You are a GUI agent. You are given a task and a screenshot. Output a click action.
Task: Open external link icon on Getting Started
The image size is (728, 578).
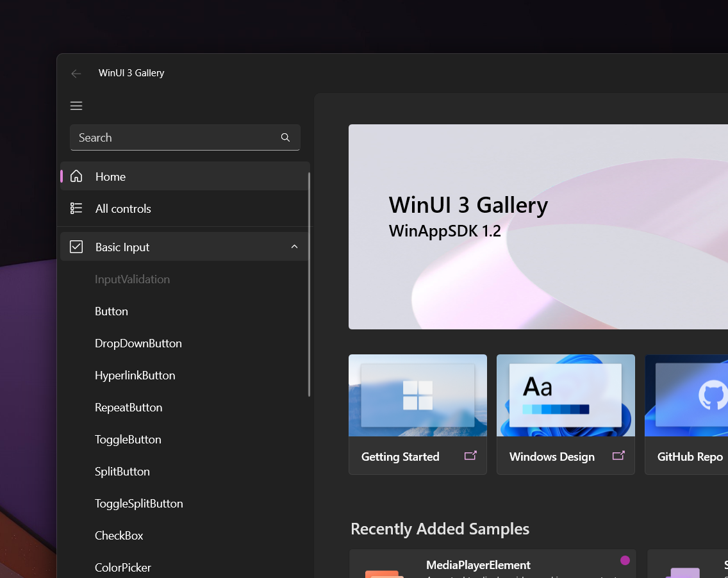tap(470, 456)
